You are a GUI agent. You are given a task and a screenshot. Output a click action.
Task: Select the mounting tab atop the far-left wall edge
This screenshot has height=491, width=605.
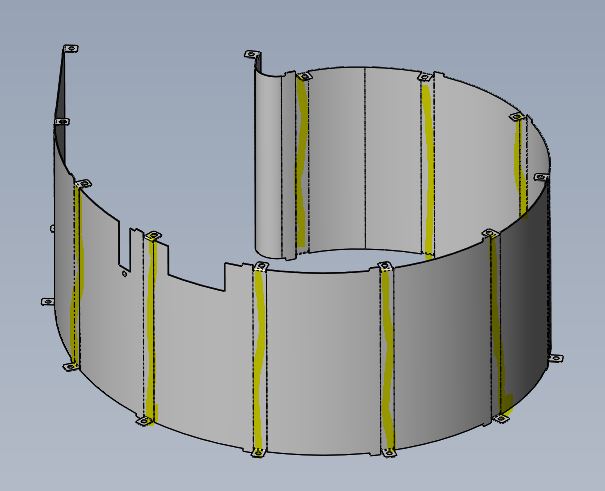coord(70,49)
